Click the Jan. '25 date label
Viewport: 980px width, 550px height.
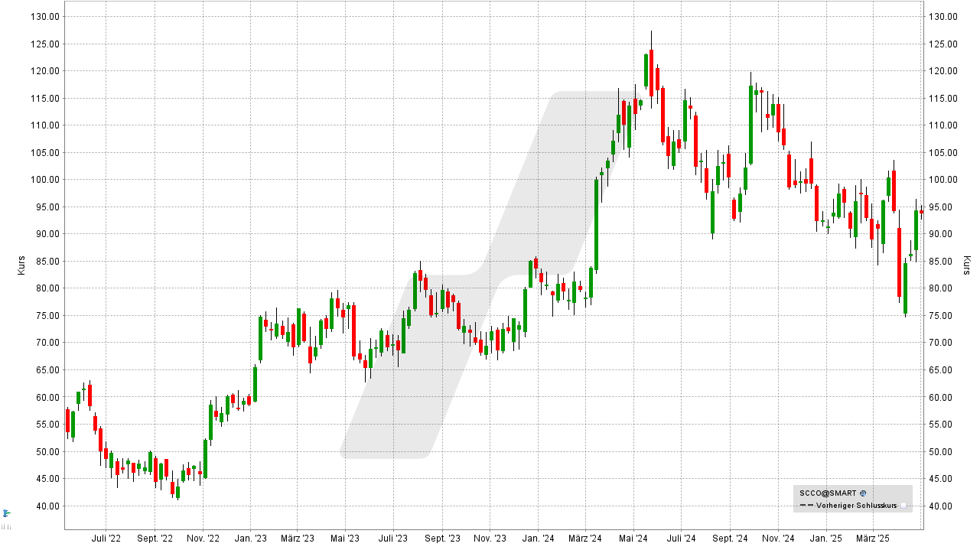[825, 539]
